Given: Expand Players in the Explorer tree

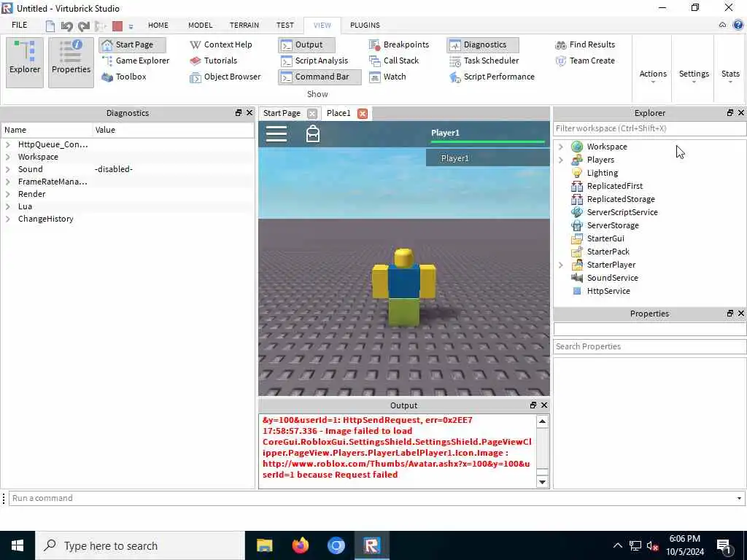Looking at the screenshot, I should coord(561,160).
